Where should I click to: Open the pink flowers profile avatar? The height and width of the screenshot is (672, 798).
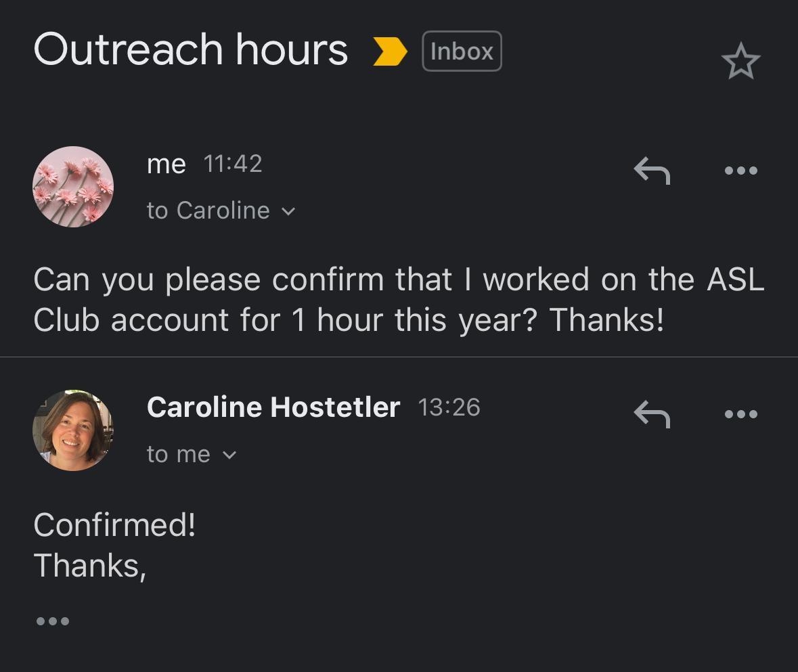point(73,187)
